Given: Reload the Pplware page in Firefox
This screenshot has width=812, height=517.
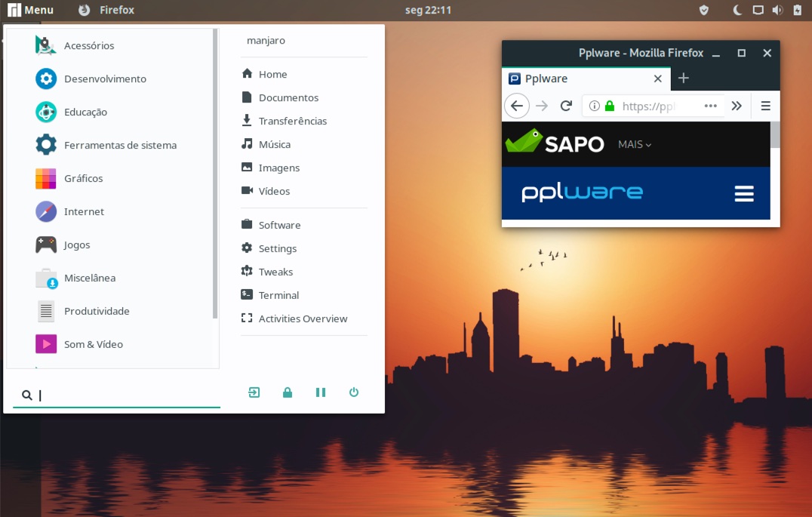Looking at the screenshot, I should (x=566, y=106).
